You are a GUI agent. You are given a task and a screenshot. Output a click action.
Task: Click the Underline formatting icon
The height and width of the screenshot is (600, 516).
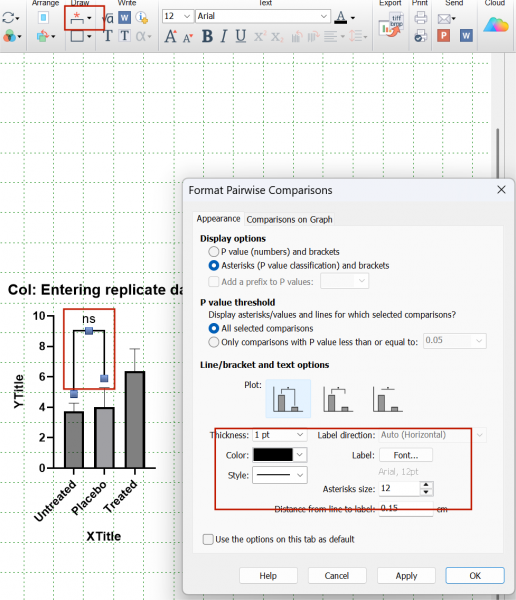240,36
